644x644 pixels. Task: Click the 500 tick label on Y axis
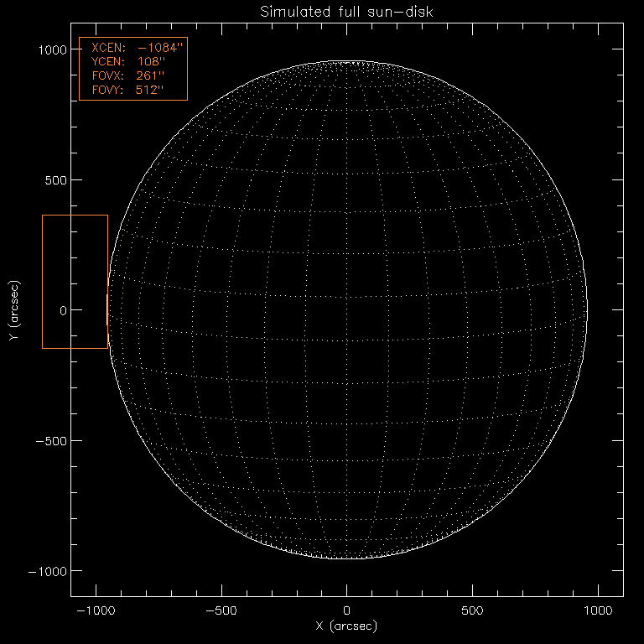pos(55,180)
